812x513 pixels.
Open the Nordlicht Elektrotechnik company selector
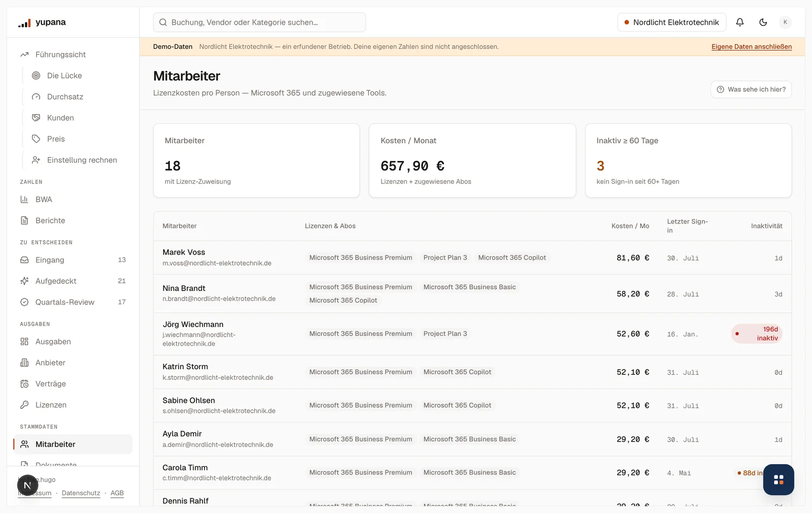671,22
